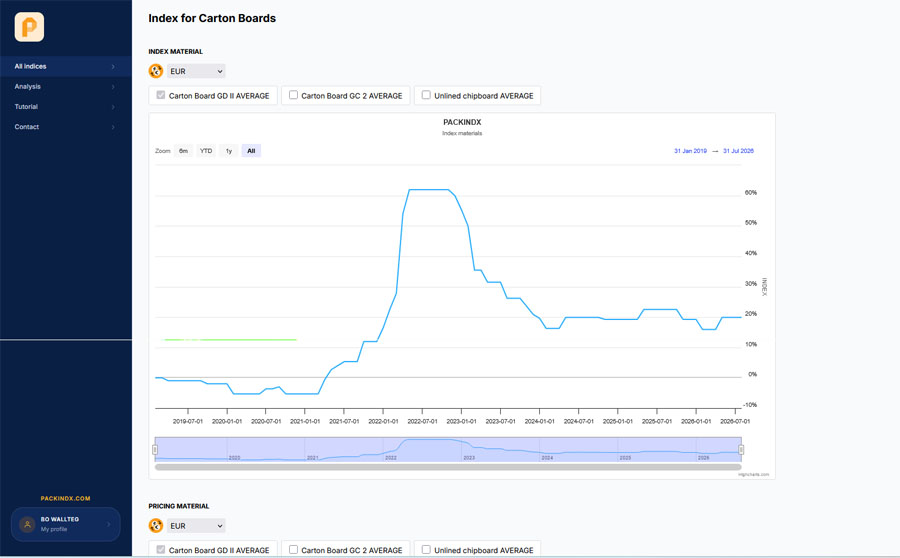Open the Index Material EUR currency dropdown
The image size is (900, 558).
(x=196, y=71)
